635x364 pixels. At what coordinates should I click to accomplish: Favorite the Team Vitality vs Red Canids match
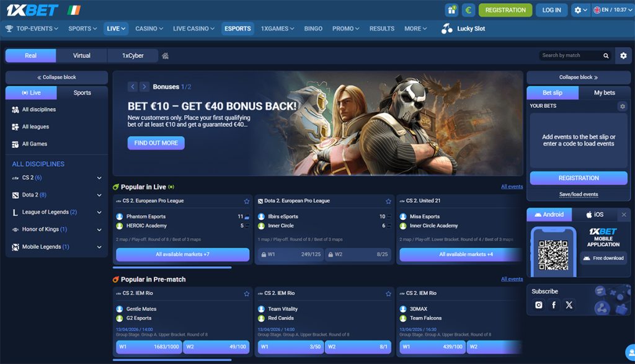388,293
